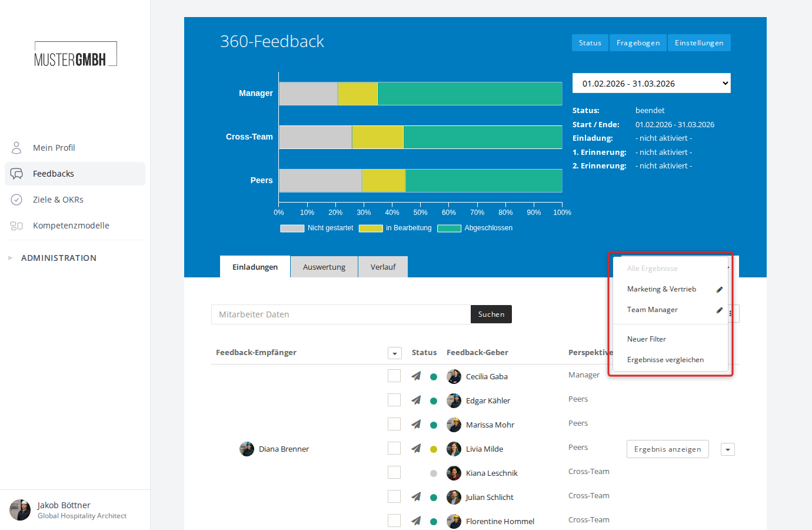Screen dimensions: 812x530
Task: Click Marissa Mohr's avatar
Action: [x=454, y=425]
